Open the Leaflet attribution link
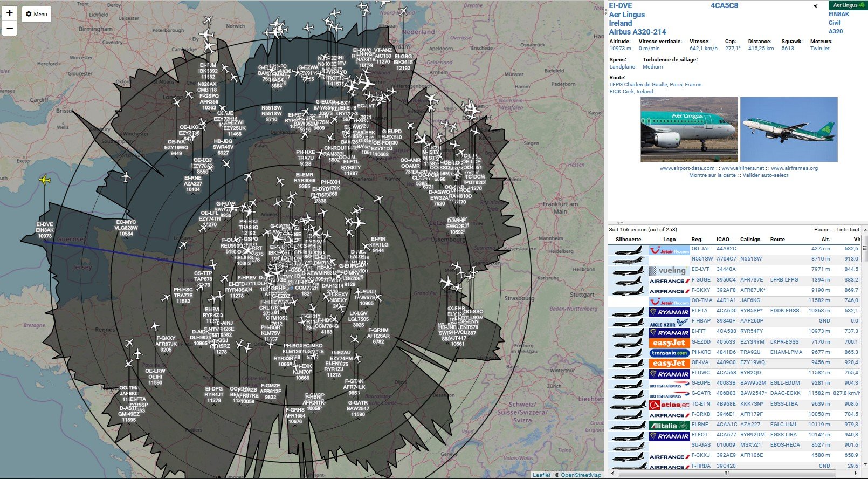Viewport: 868px width, 479px height. [541, 475]
